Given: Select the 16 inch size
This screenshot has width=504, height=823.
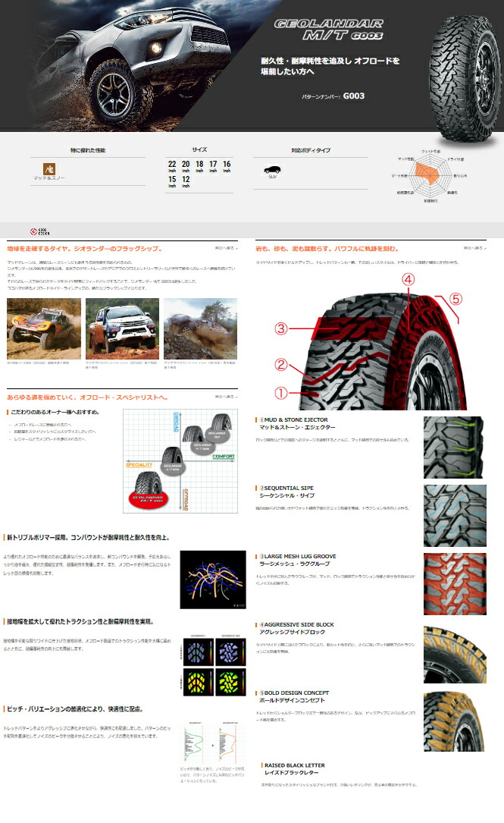Looking at the screenshot, I should coord(227,166).
